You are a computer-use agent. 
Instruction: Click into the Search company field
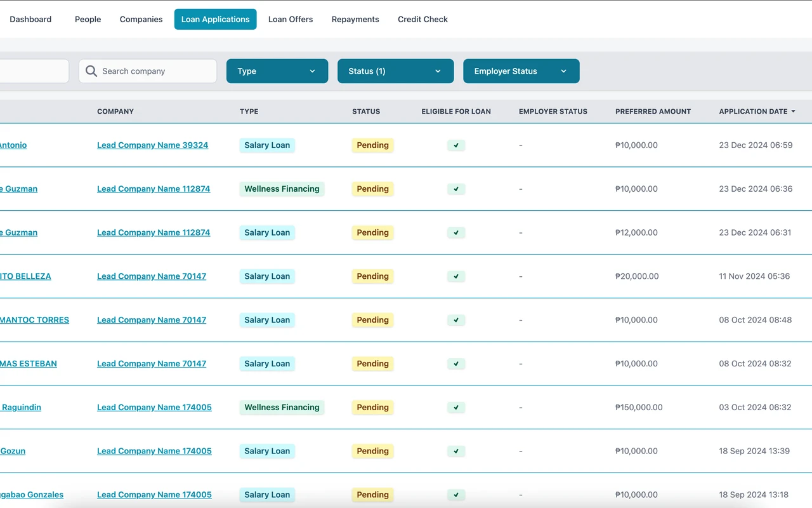coord(148,71)
